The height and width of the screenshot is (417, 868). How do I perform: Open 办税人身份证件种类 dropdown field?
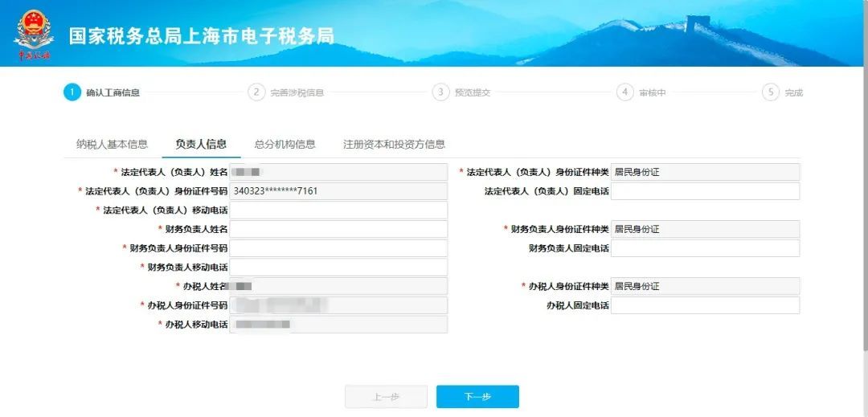[706, 287]
